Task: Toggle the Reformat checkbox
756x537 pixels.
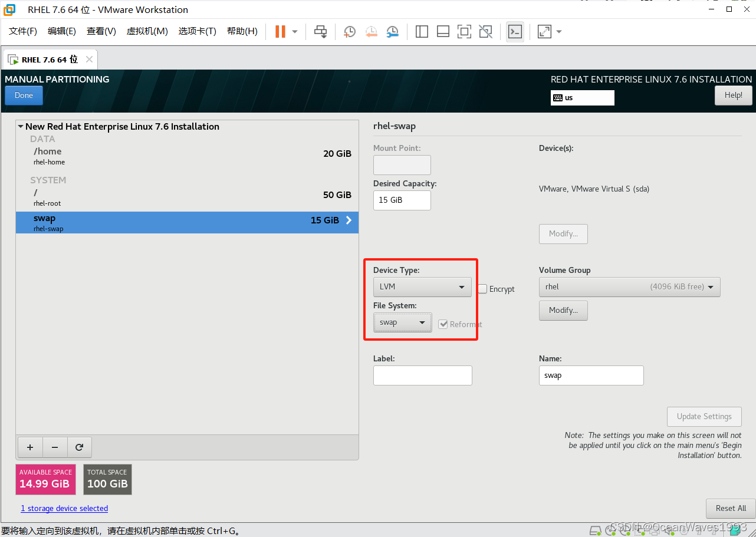Action: pyautogui.click(x=443, y=324)
